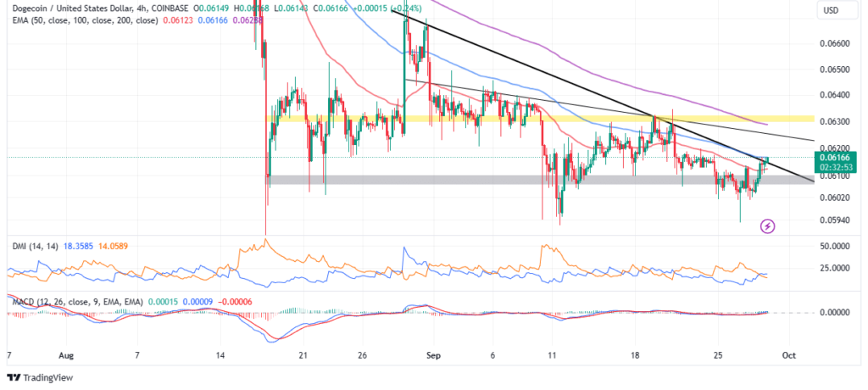Open the USD currency selector

[830, 10]
